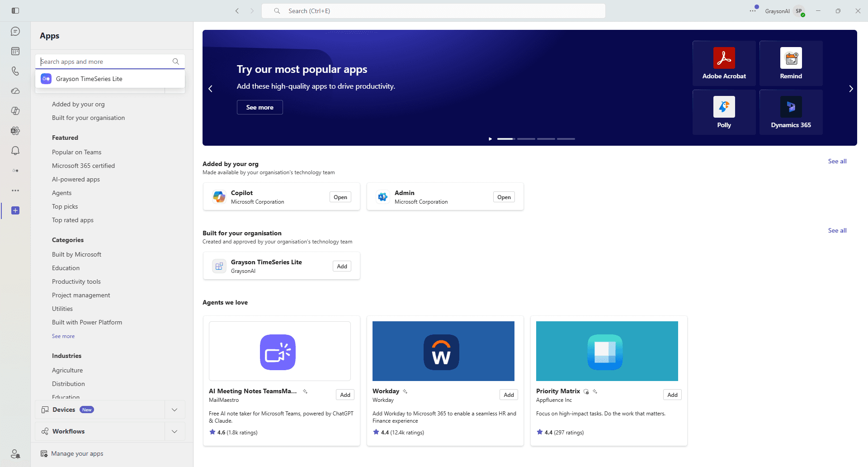Image resolution: width=868 pixels, height=467 pixels.
Task: Open the Dynamics 365 app tile
Action: tap(791, 112)
